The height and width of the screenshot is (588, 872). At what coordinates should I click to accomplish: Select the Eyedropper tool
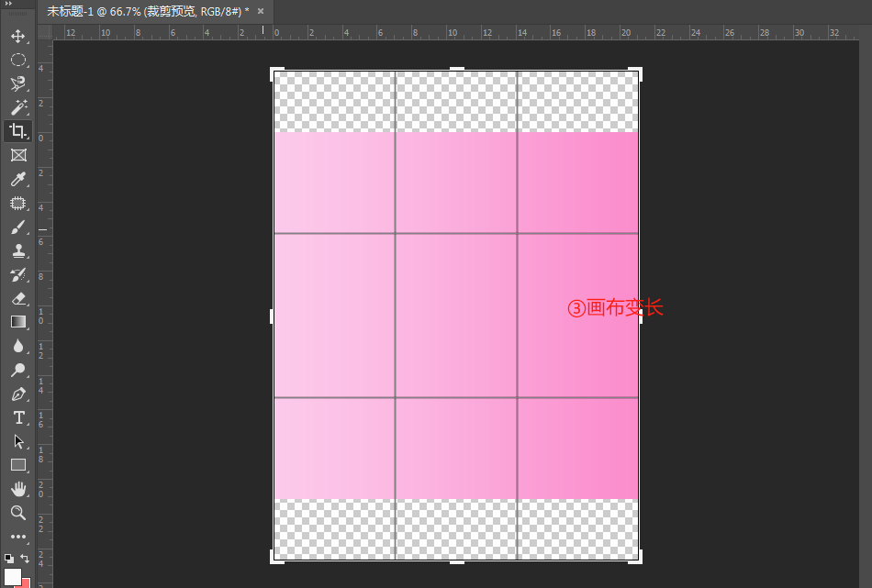pos(17,179)
